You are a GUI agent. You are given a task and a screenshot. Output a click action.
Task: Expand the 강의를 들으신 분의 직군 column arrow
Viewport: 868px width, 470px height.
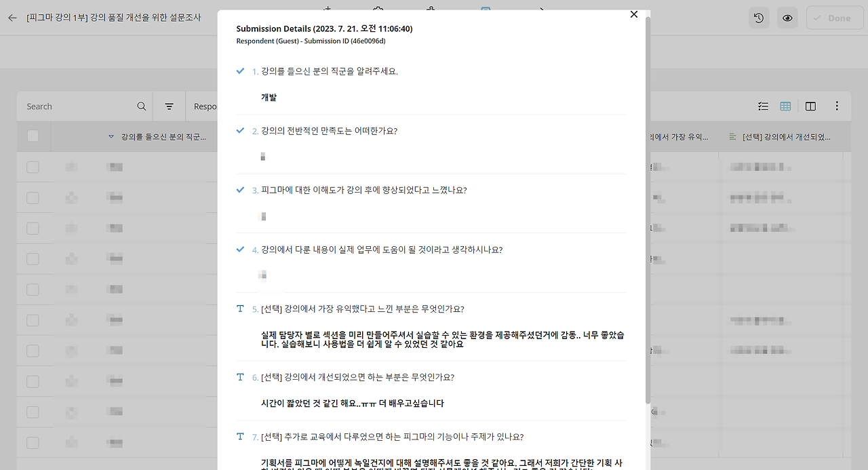tap(111, 137)
